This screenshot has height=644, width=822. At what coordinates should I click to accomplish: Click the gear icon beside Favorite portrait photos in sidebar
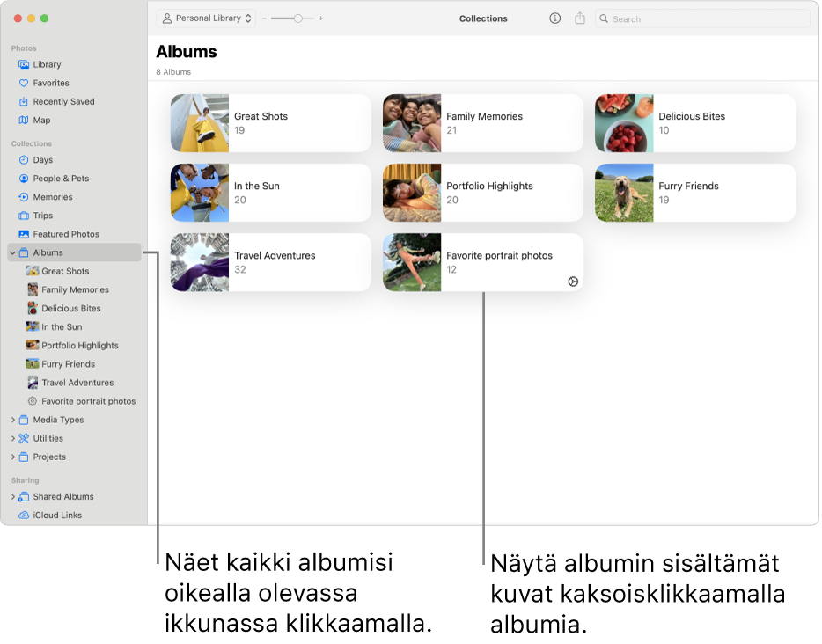[x=33, y=401]
